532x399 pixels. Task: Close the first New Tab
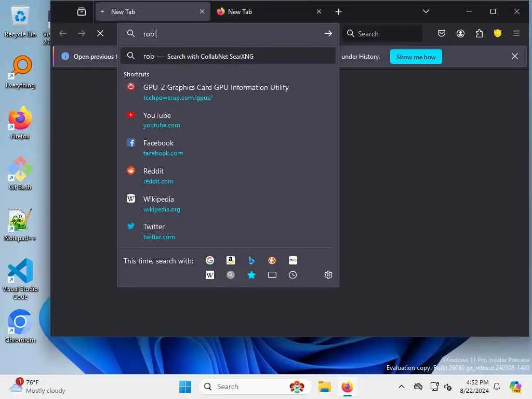202,11
